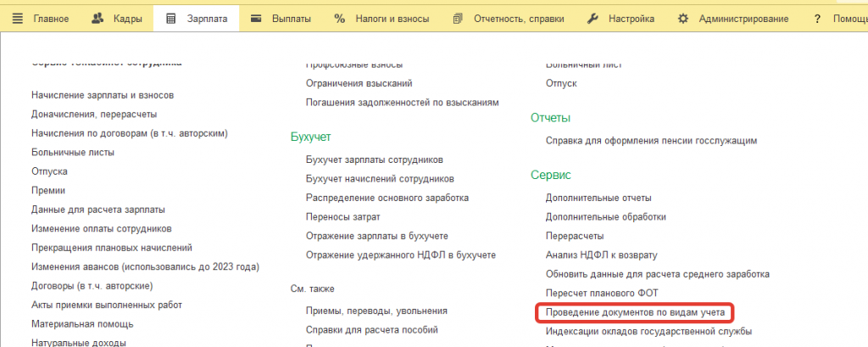Open Начисление зарплаты и взносов

coord(103,95)
